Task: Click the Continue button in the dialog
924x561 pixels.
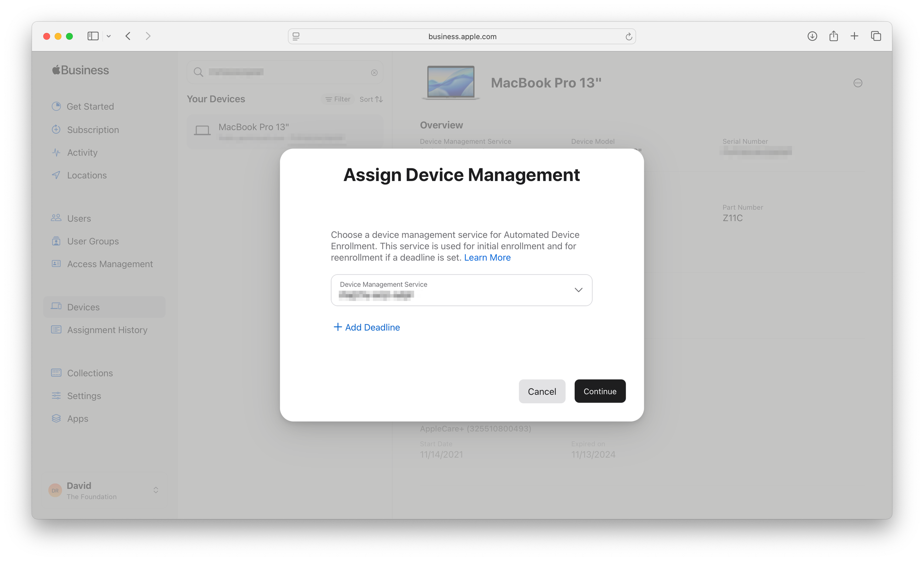Action: 599,391
